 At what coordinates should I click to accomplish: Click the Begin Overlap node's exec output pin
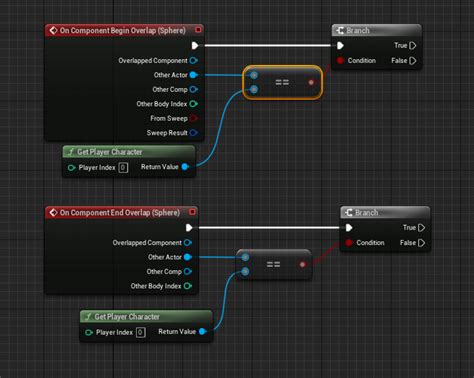click(195, 46)
